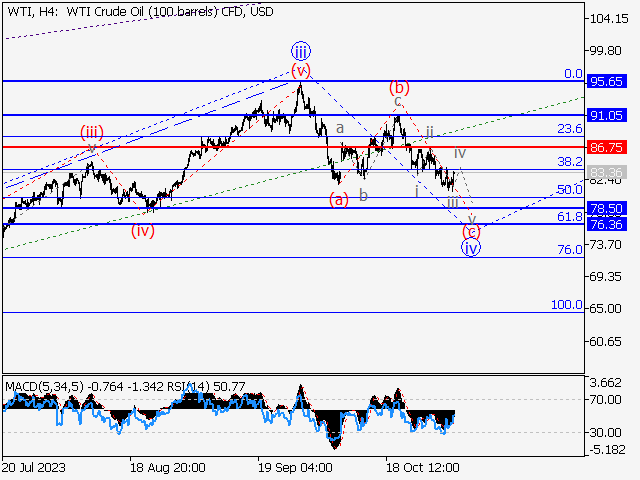
Task: Select the gray 'ii' sub-wave label
Action: click(x=430, y=131)
